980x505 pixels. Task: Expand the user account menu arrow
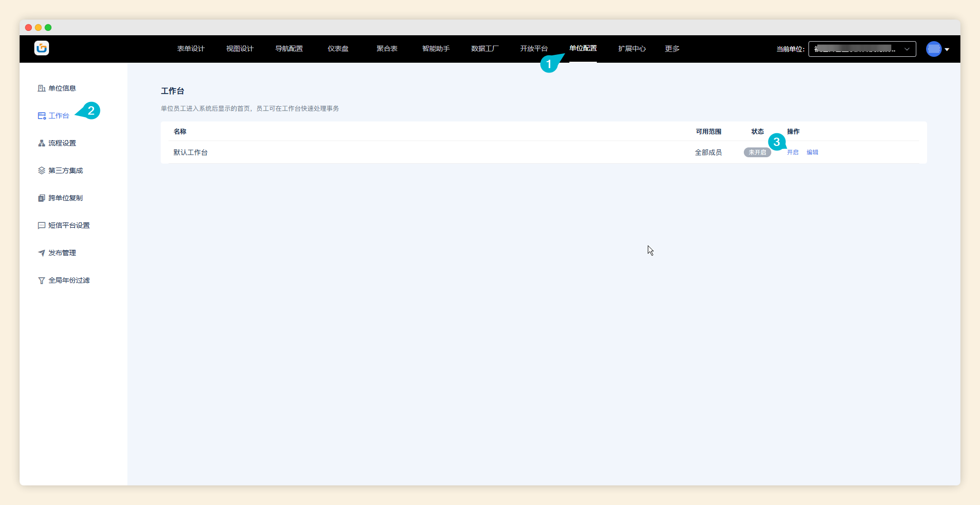click(x=947, y=49)
